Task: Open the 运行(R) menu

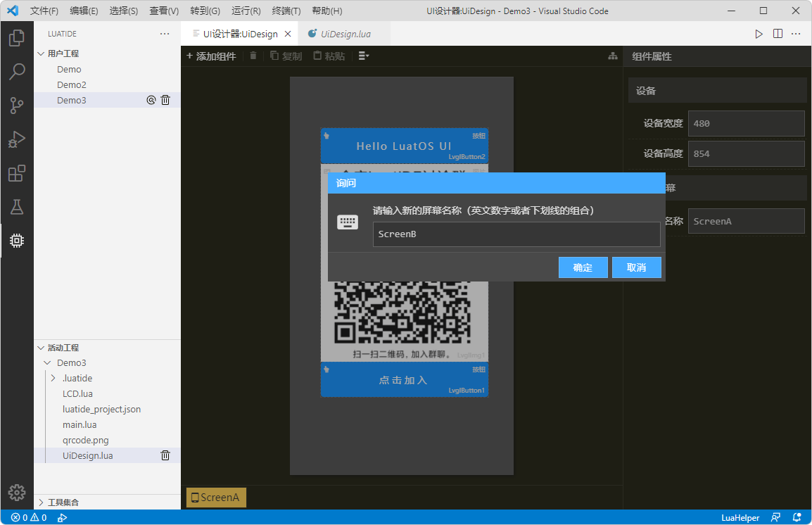Action: point(246,11)
